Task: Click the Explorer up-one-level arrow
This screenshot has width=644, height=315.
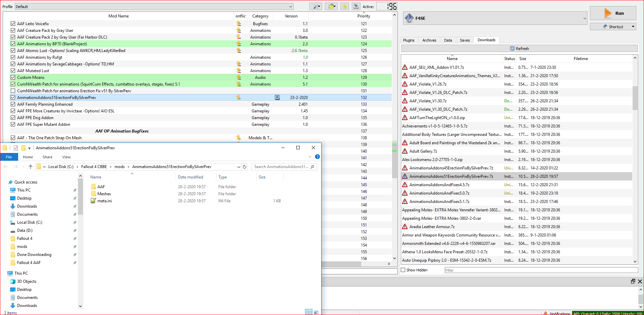Action: 31,167
